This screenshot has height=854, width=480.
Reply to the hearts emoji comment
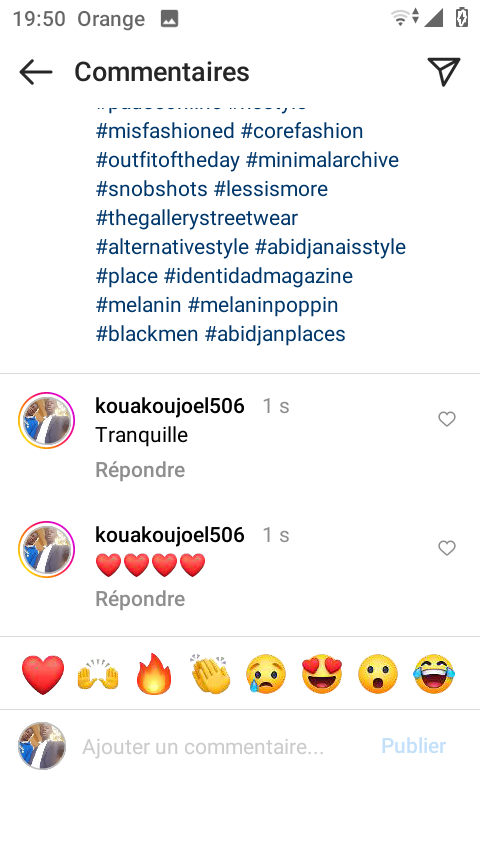pos(140,599)
